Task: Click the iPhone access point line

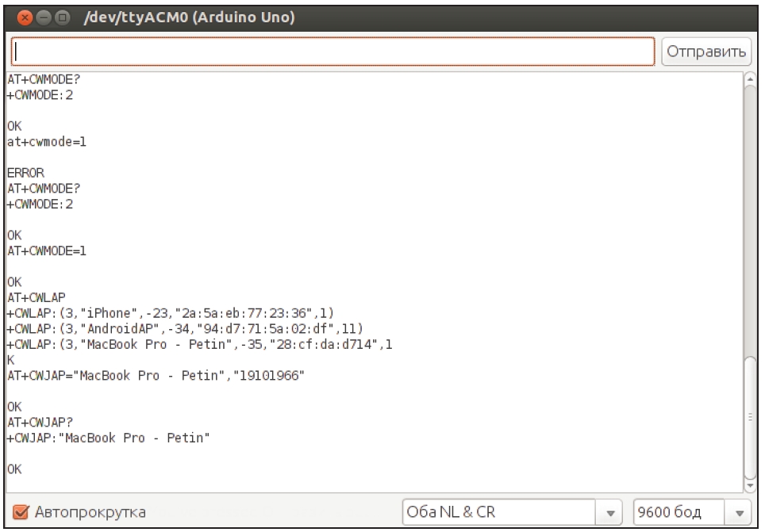Action: click(x=171, y=313)
